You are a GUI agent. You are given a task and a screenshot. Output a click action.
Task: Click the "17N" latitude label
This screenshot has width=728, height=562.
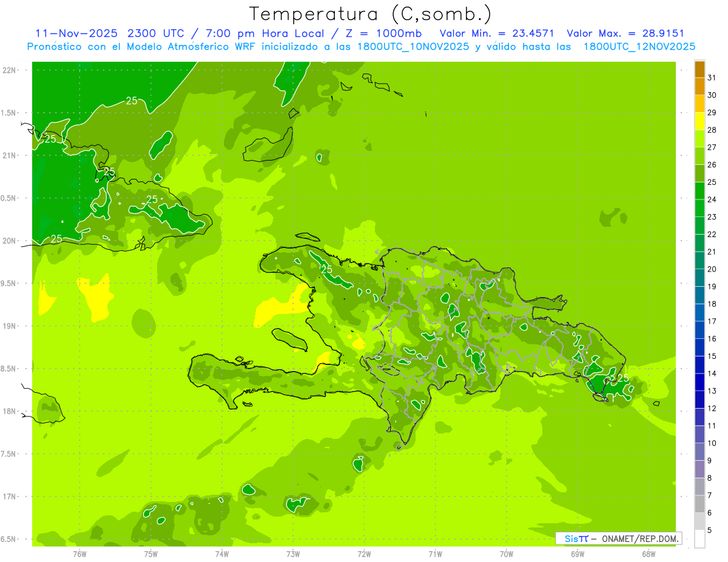(10, 497)
